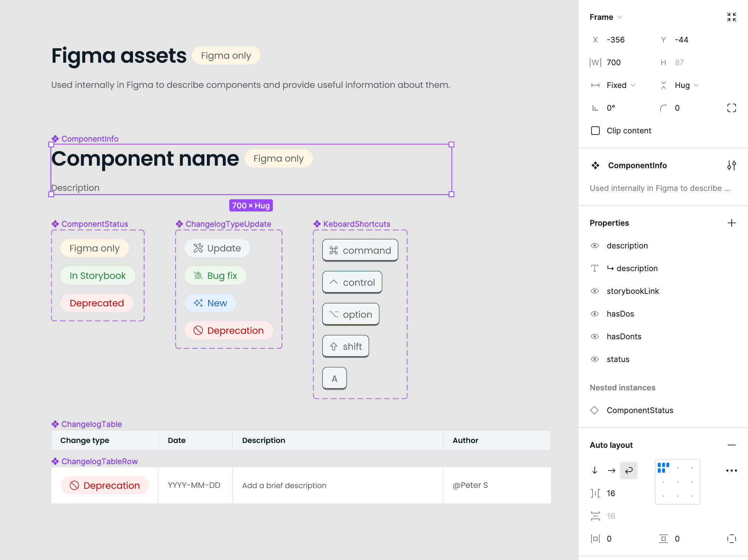Click the In Storybook status badge
748x560 pixels.
coord(98,275)
